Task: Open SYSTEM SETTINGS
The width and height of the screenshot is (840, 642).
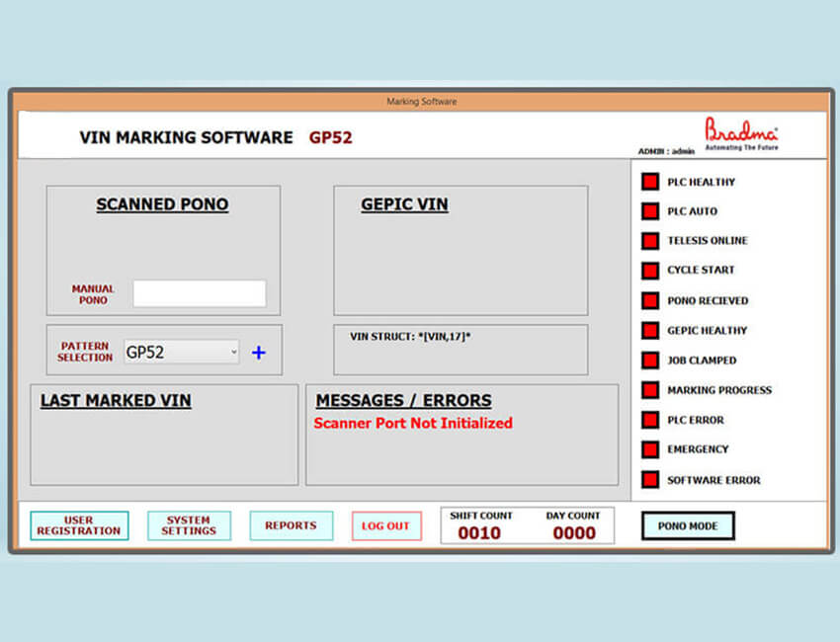Action: [x=189, y=525]
